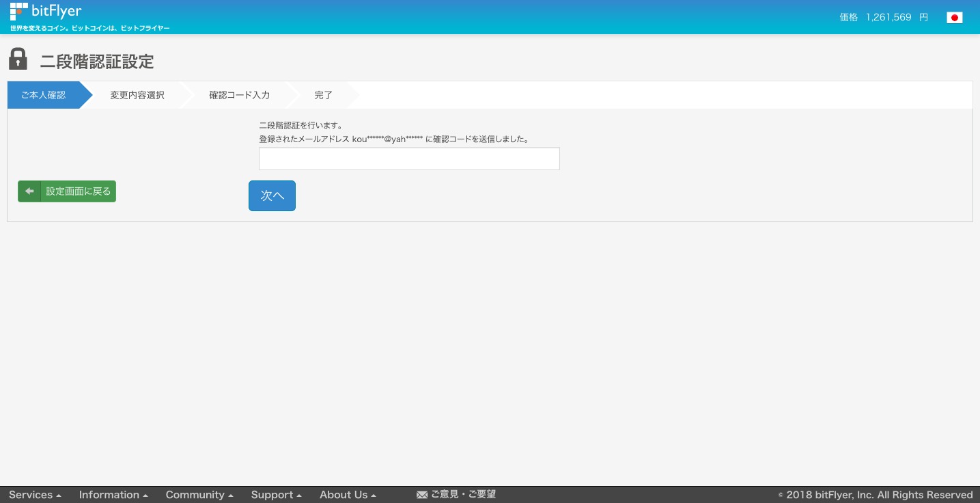Select the ご本人確認 step tab
The image size is (980, 503).
click(x=44, y=95)
